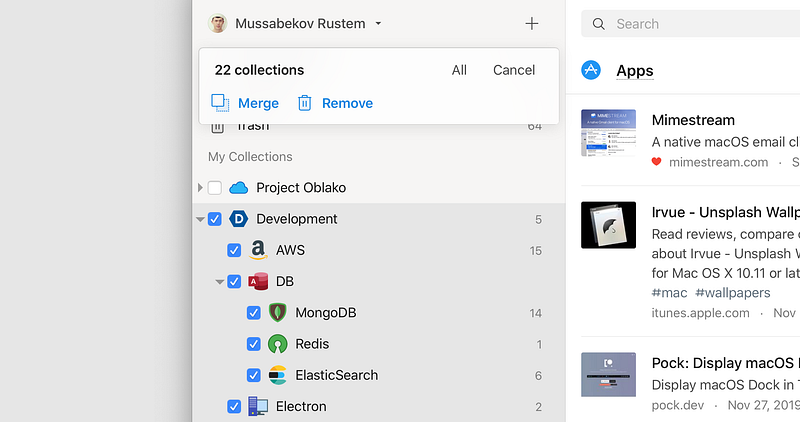Click the Merge collections icon
This screenshot has width=800, height=422.
click(x=220, y=103)
